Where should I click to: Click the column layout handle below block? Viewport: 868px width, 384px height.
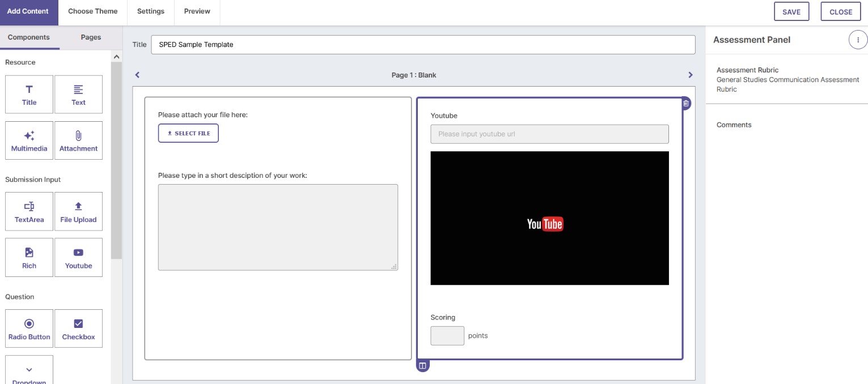coord(422,366)
